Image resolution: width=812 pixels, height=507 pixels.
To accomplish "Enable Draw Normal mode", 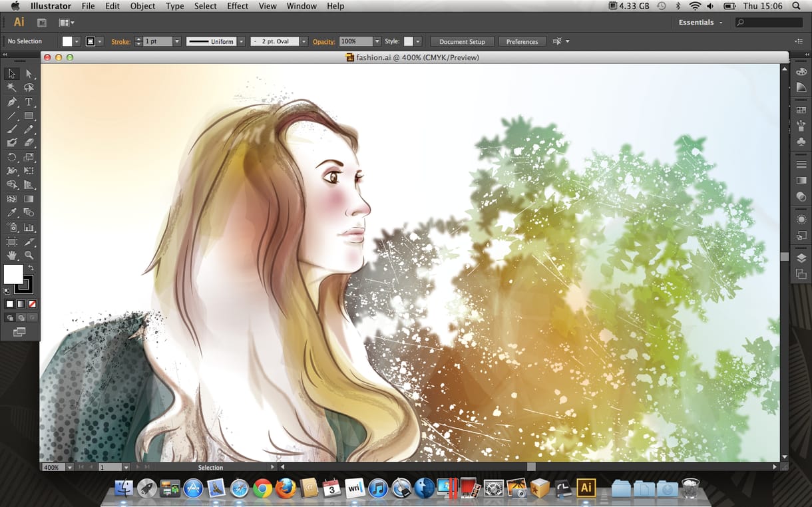I will [x=9, y=318].
